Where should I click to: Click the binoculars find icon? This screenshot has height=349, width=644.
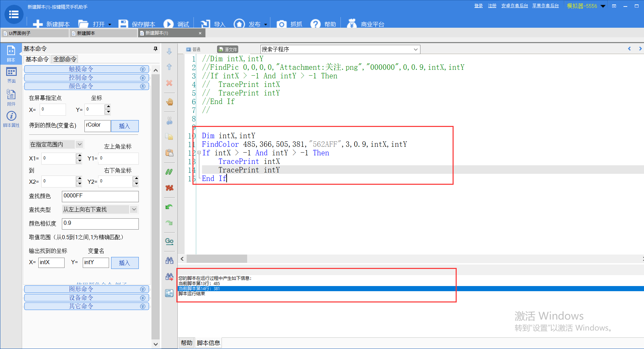pyautogui.click(x=170, y=260)
